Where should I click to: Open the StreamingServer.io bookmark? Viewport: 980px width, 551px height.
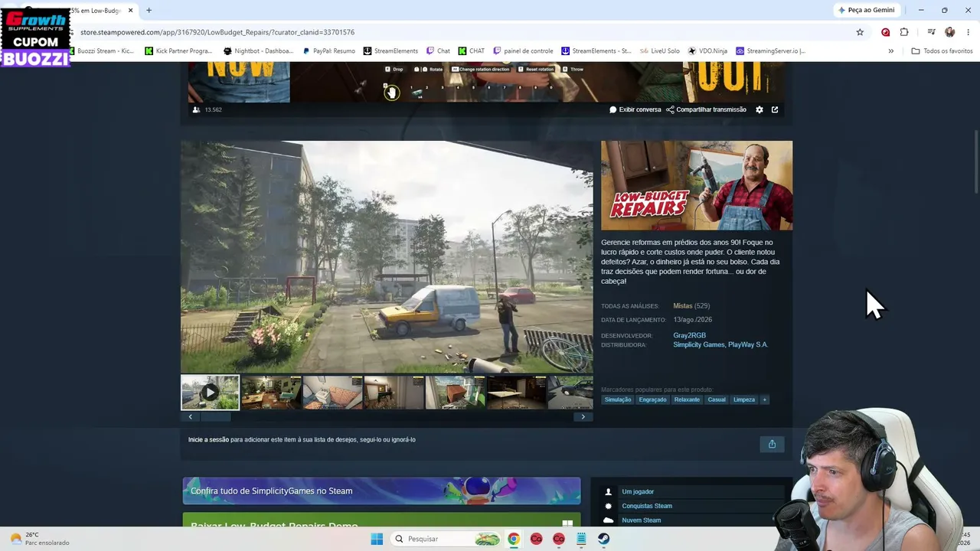click(771, 51)
